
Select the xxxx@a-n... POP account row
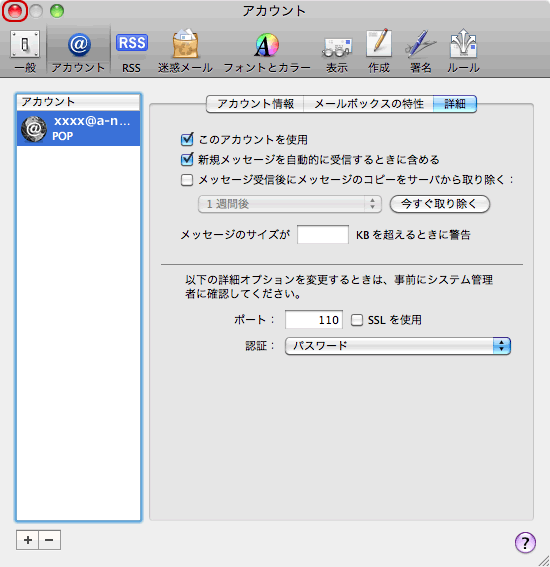tap(78, 128)
